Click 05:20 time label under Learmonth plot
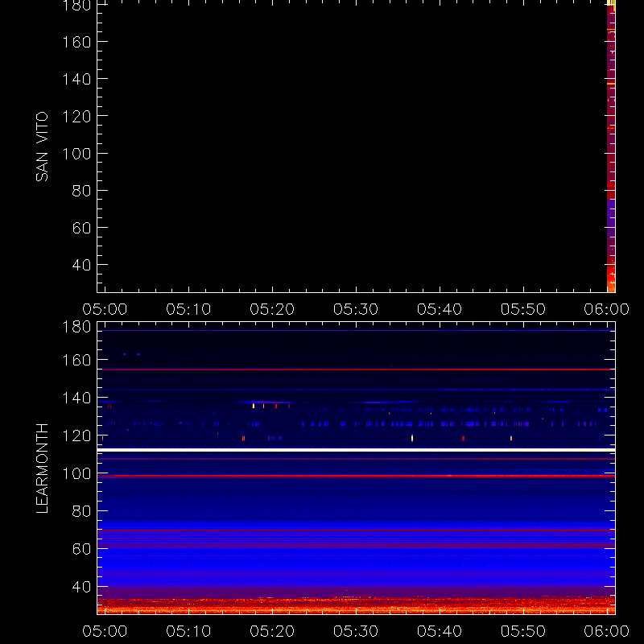Viewport: 644px width, 644px height. 272,631
